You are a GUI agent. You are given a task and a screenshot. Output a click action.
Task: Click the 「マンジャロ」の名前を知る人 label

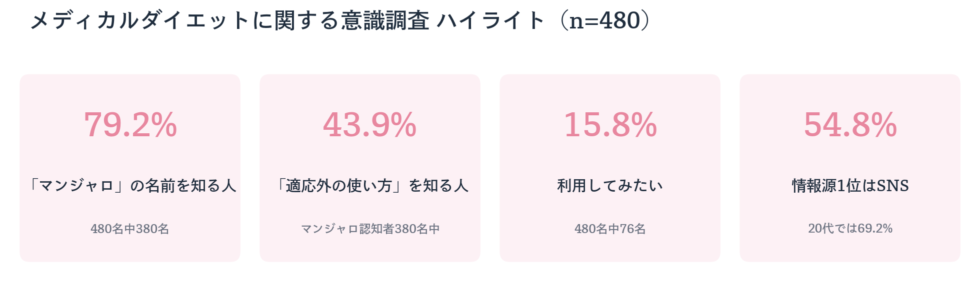click(130, 186)
